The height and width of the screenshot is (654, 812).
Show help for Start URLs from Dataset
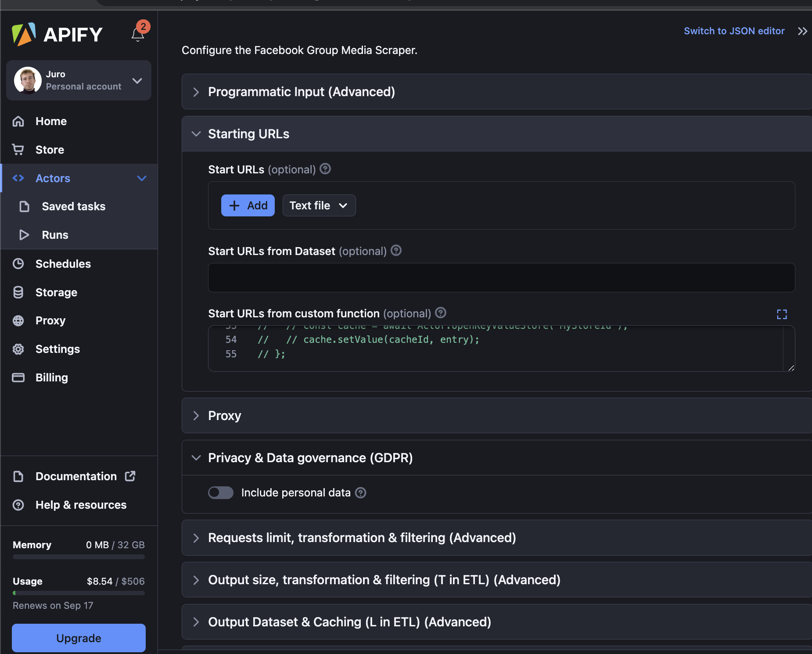pyautogui.click(x=396, y=251)
